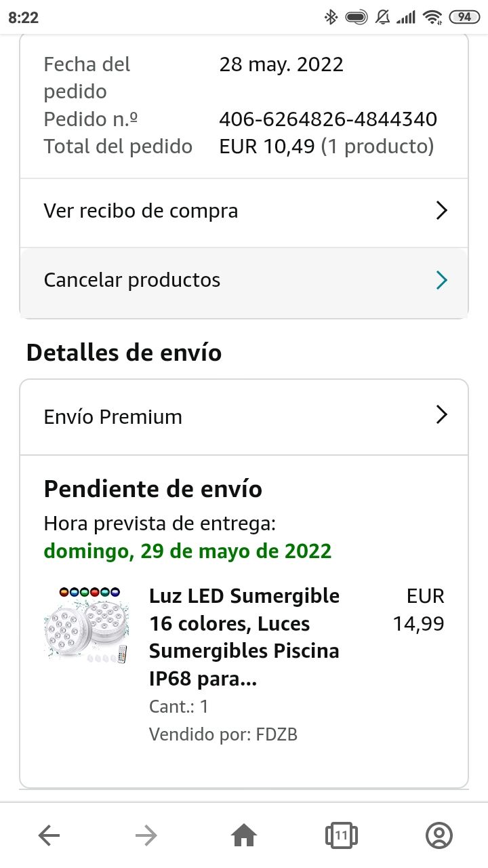Screen dimensions: 488x868
Task: Tap the back arrow in bottom navigation
Action: [49, 836]
